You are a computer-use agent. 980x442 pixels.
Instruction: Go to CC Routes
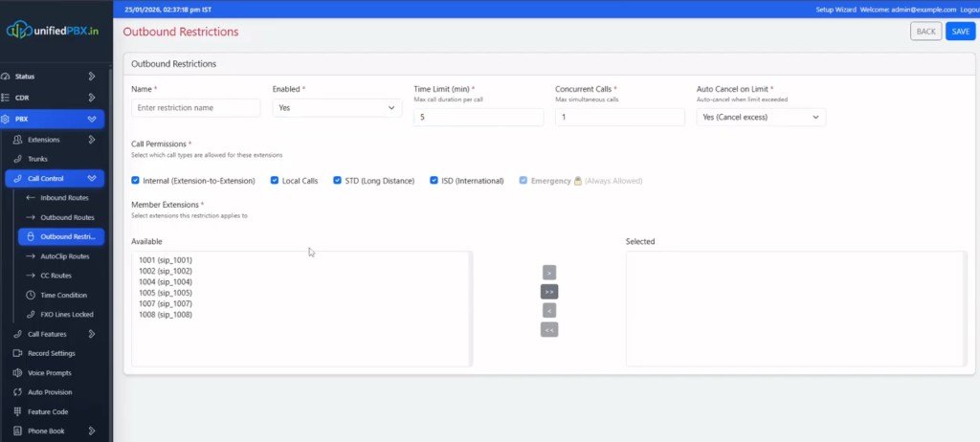(x=56, y=276)
